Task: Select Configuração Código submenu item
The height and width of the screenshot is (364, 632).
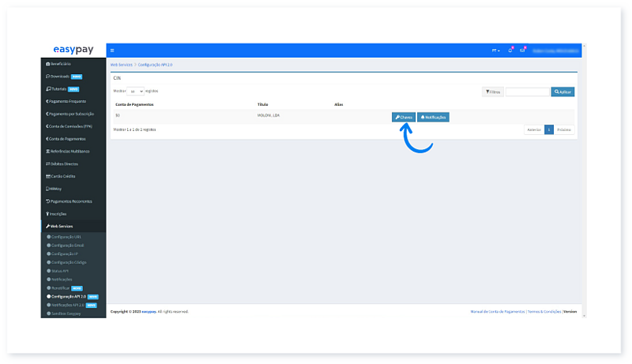Action: click(x=66, y=262)
